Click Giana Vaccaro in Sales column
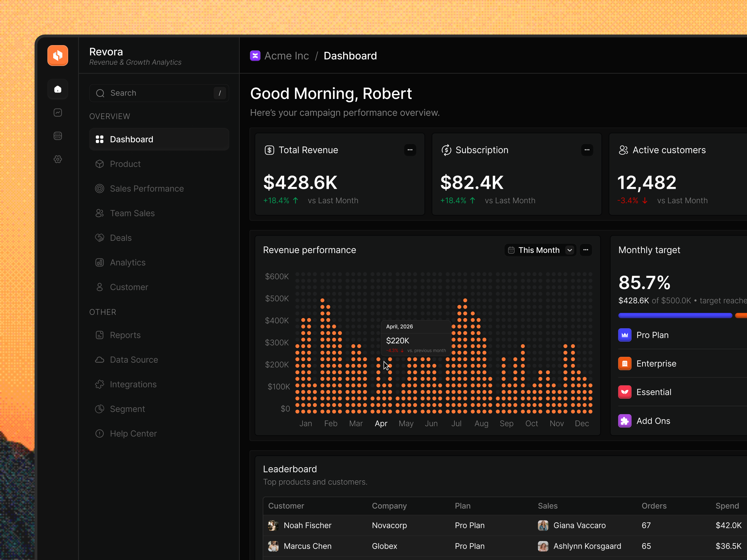The height and width of the screenshot is (560, 747). pos(580,525)
